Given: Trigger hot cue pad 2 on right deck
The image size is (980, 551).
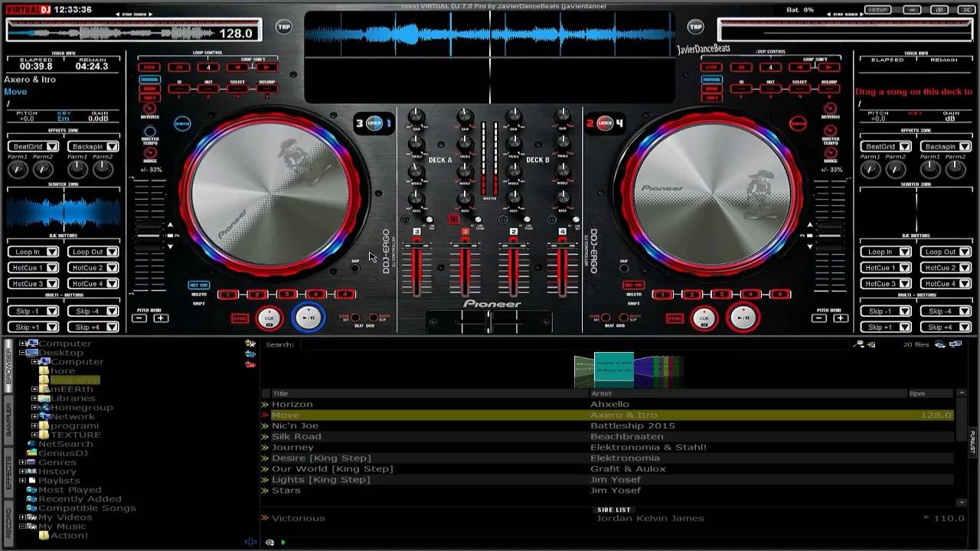Looking at the screenshot, I should click(692, 295).
